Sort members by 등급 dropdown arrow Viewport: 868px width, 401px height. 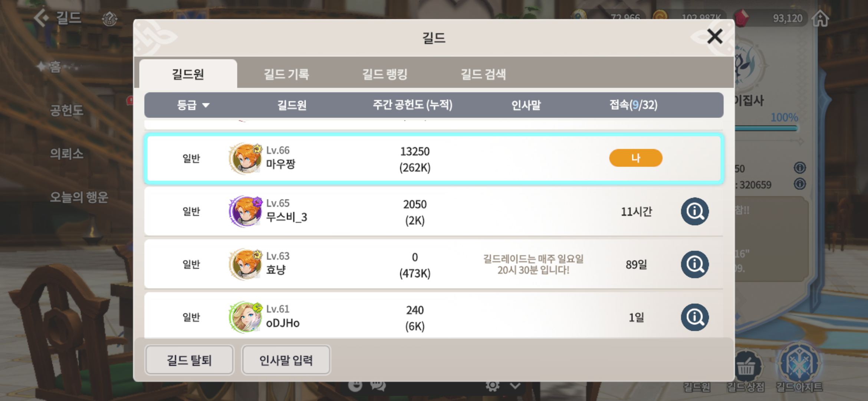click(206, 105)
